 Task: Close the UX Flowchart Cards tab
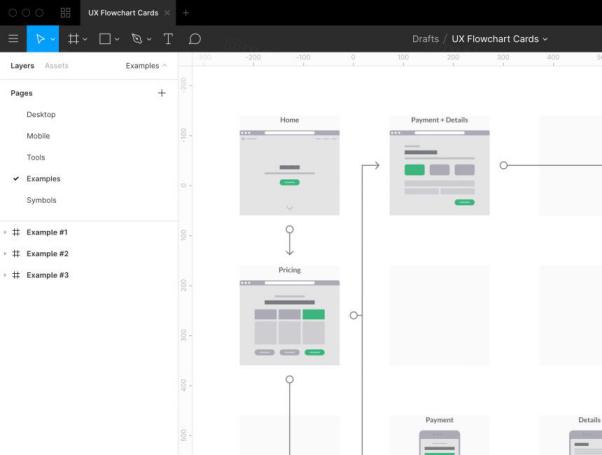167,13
